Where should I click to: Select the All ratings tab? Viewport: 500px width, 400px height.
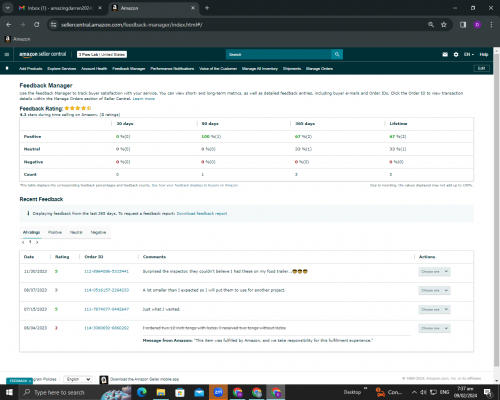point(31,232)
